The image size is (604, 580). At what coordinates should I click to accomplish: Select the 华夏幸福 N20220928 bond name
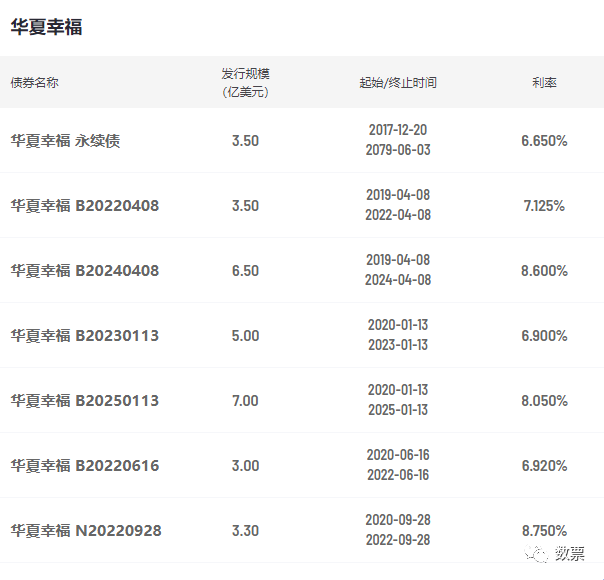pyautogui.click(x=86, y=531)
